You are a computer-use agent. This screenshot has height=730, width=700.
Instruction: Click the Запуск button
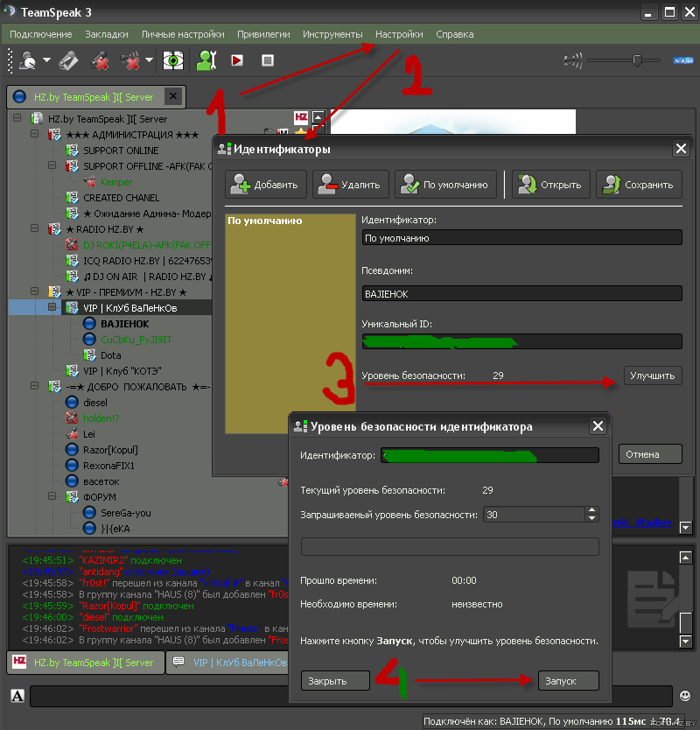(568, 681)
